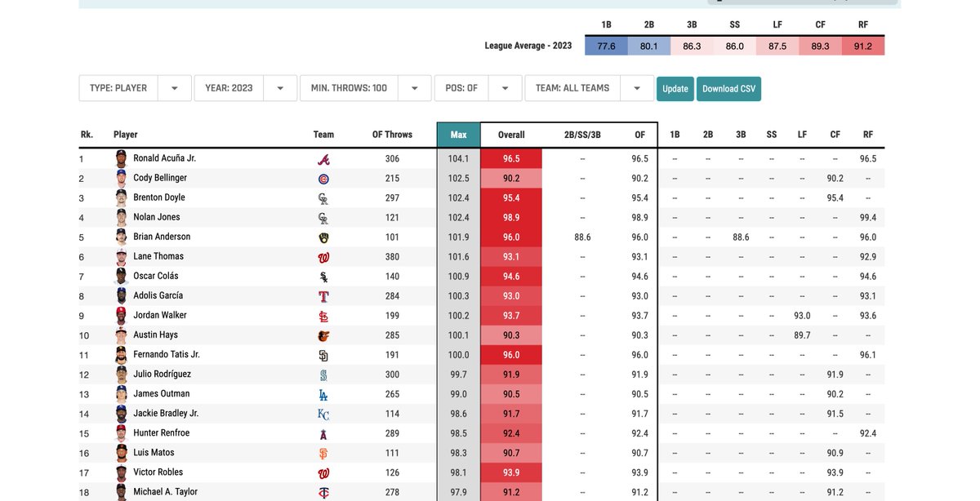This screenshot has height=501, width=980.
Task: Click the Orioles logo for Austin Hays
Action: pyautogui.click(x=323, y=335)
